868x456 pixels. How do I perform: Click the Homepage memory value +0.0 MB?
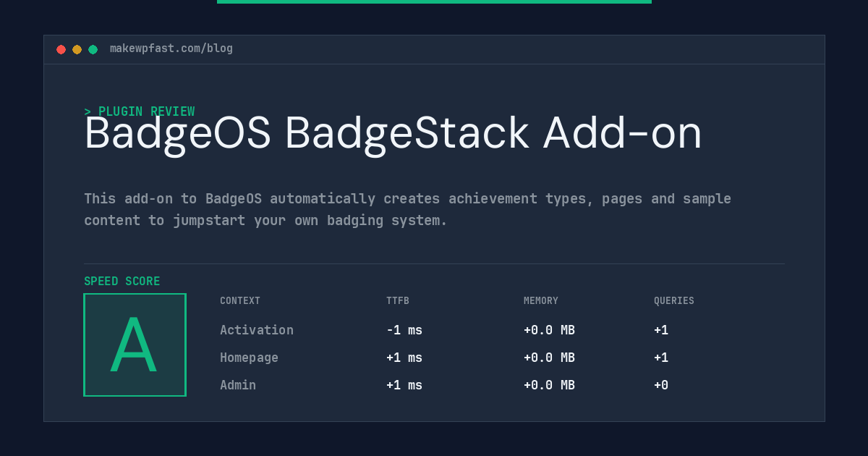coord(549,358)
